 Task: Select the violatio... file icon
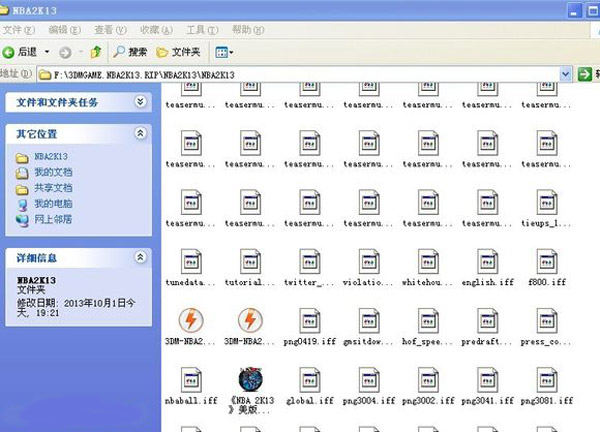(x=369, y=261)
